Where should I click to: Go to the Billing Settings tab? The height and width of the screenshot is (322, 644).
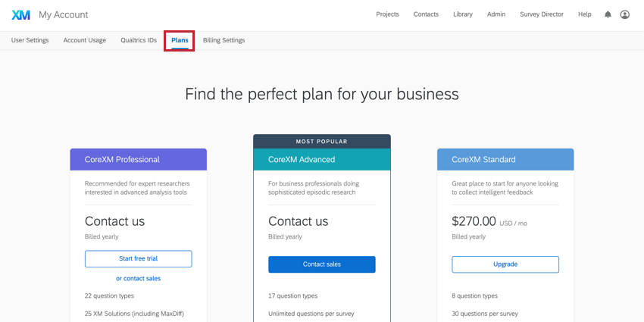224,40
